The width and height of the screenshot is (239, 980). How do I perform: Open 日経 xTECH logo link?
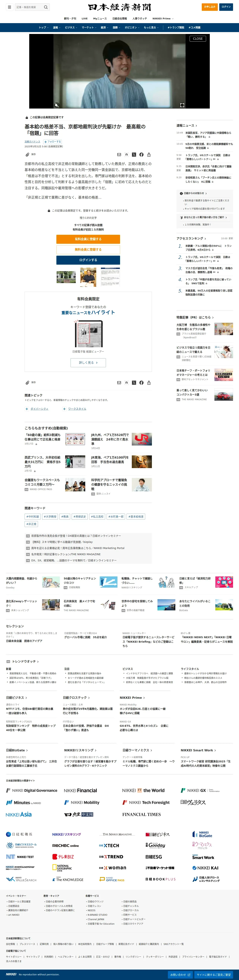(x=109, y=845)
